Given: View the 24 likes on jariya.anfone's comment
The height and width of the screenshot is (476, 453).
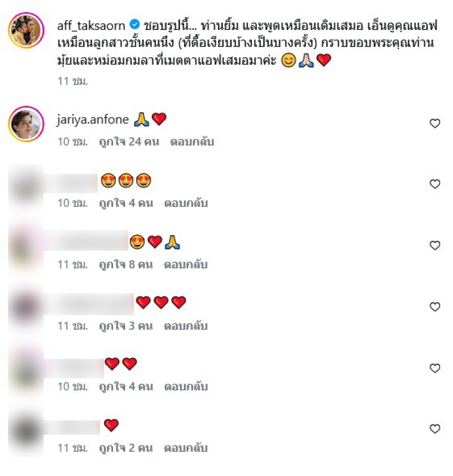Looking at the screenshot, I should tap(129, 142).
